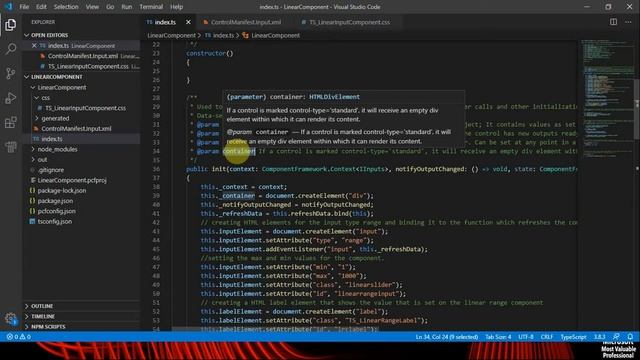Viewport: 640px width, 360px height.
Task: Open the Extensions view
Action: [11, 122]
